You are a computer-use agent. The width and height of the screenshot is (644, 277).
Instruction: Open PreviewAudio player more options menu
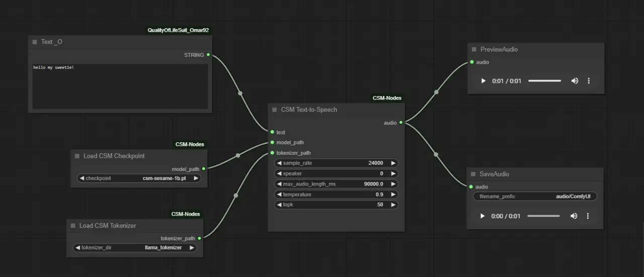tap(589, 81)
